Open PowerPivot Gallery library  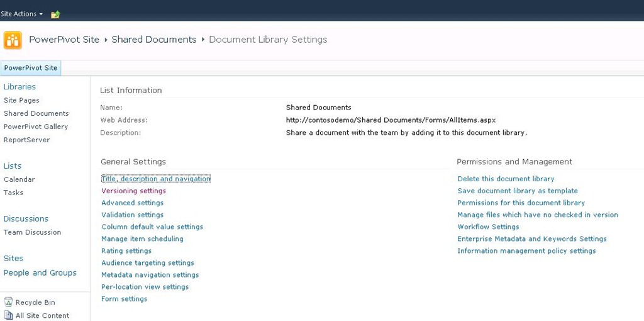click(36, 127)
